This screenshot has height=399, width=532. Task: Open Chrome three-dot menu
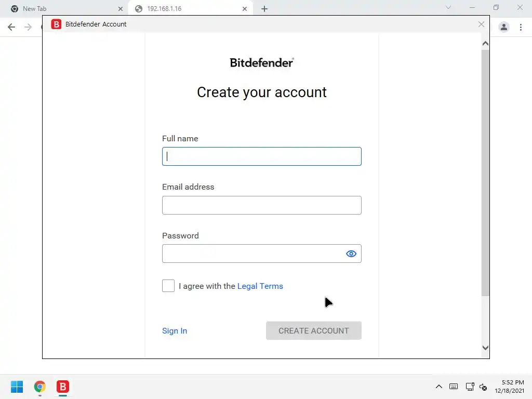pyautogui.click(x=521, y=27)
